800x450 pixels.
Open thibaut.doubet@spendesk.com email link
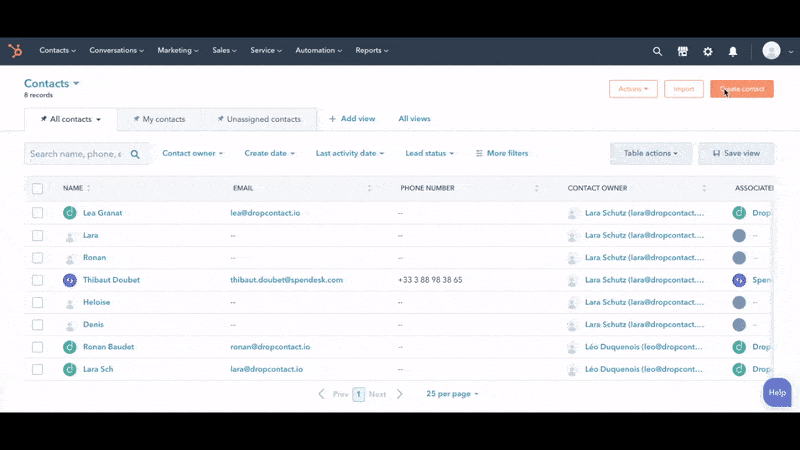(286, 280)
